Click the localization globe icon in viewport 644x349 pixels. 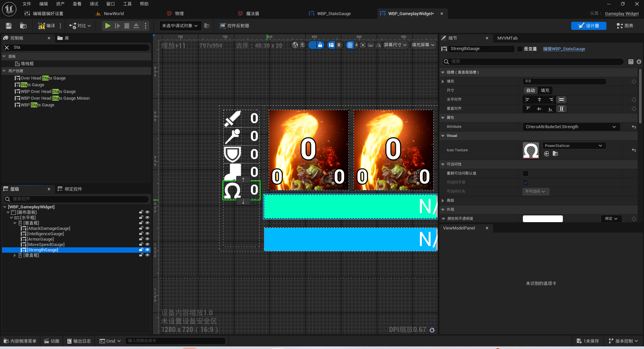[295, 45]
